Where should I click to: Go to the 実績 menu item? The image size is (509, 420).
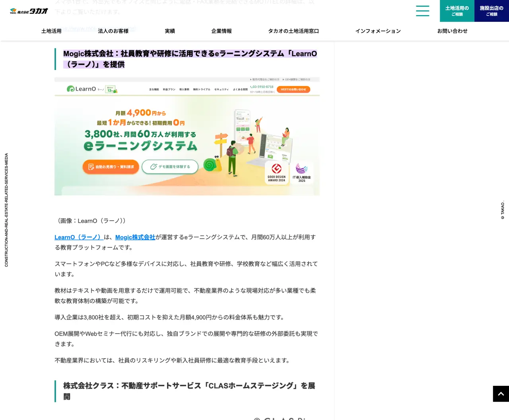click(170, 31)
